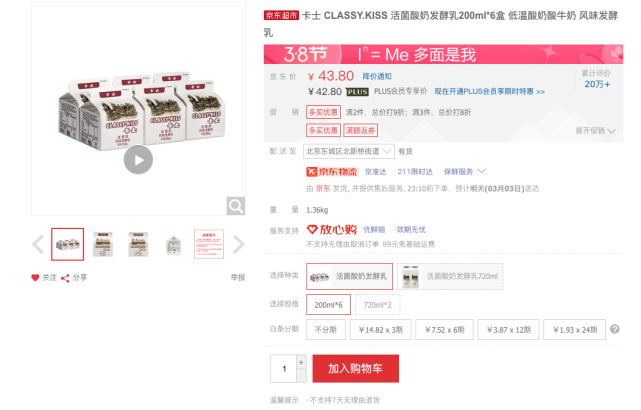Show next thumbnails with right arrow
Screen dimensions: 641x410
[x=238, y=244]
